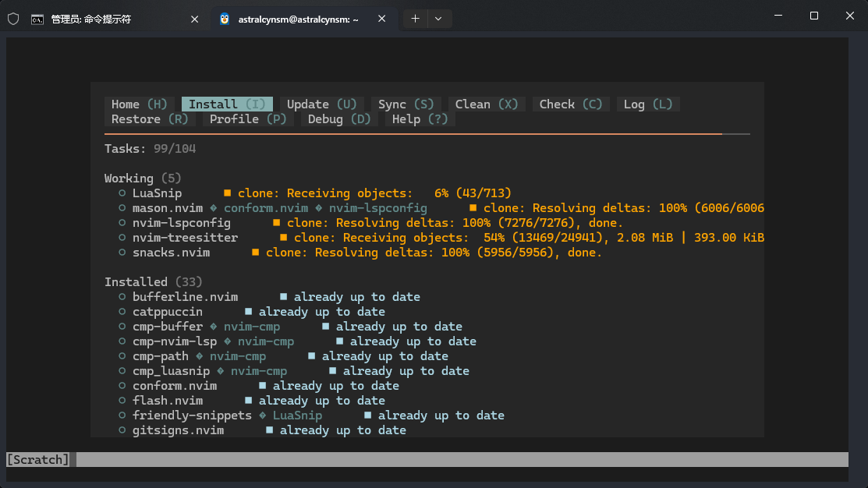Screen dimensions: 868x488
Task: Select Restore (R) menu item
Action: pyautogui.click(x=150, y=119)
